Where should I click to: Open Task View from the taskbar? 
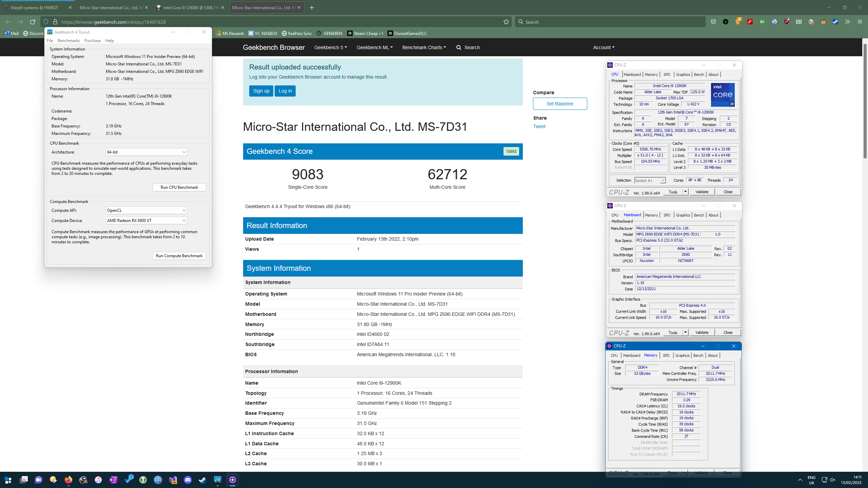tap(23, 480)
